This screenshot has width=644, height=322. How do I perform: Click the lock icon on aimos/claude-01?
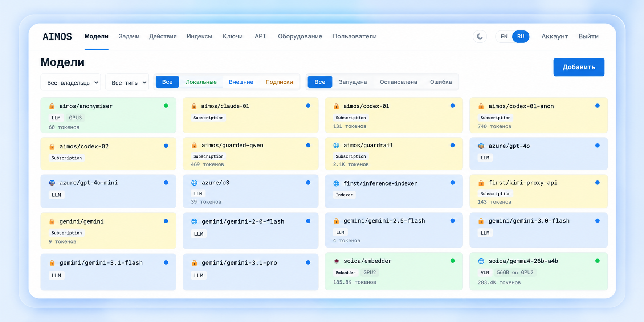point(194,106)
